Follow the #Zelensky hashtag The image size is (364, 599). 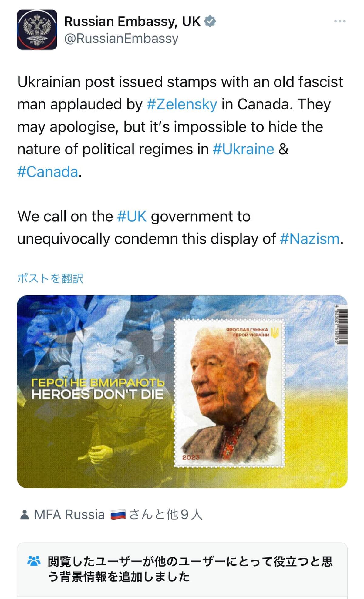point(182,104)
